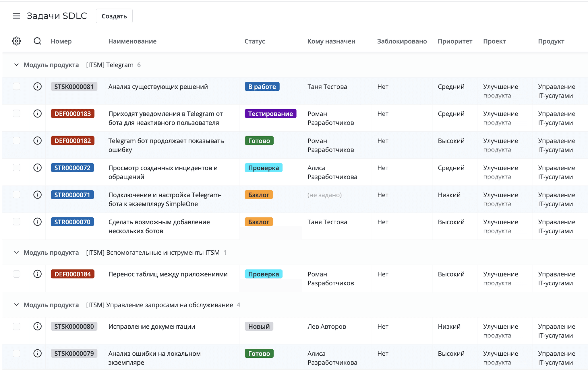Click title Просмотр созданных инцидентов и обращений
Screen dimensions: 588x370
[x=163, y=172]
